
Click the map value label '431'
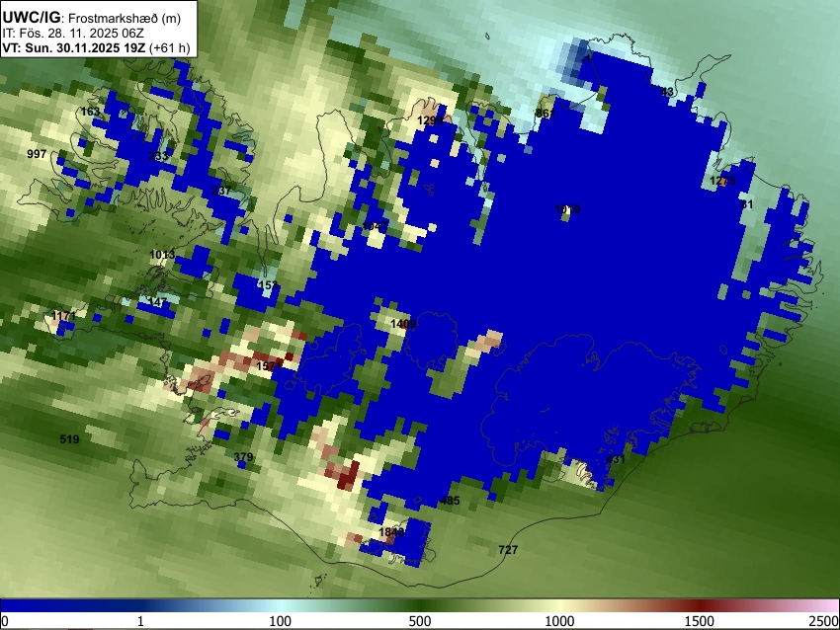tap(615, 459)
